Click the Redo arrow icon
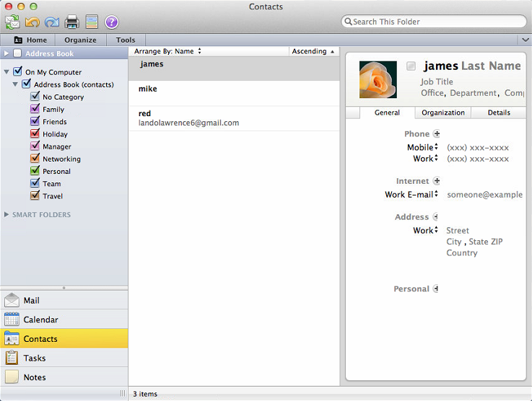This screenshot has height=401, width=532. [52, 22]
